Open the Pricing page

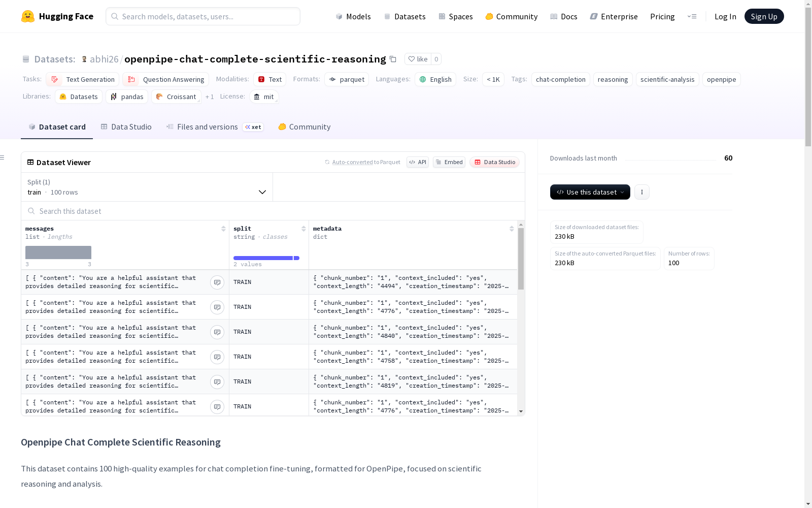coord(662,16)
